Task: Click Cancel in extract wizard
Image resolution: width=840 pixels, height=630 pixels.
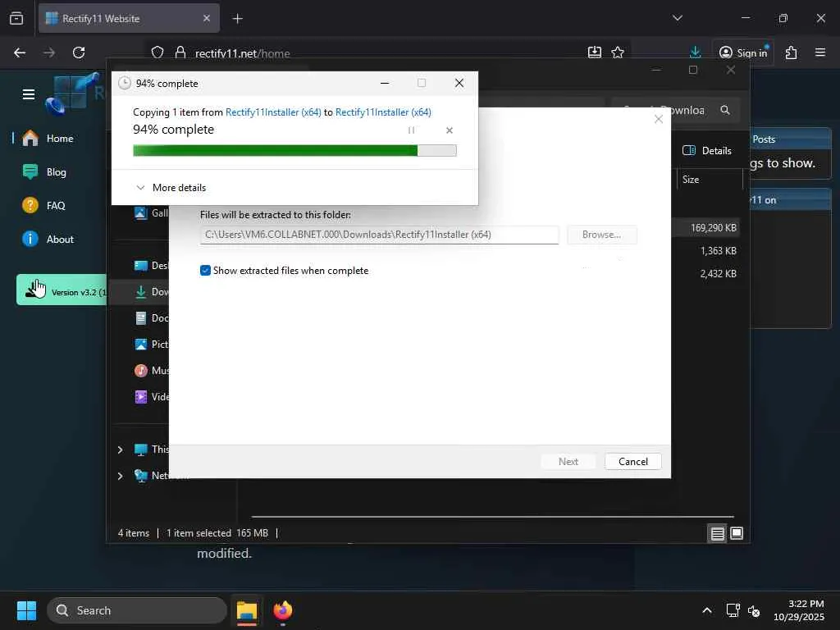Action: [x=633, y=461]
